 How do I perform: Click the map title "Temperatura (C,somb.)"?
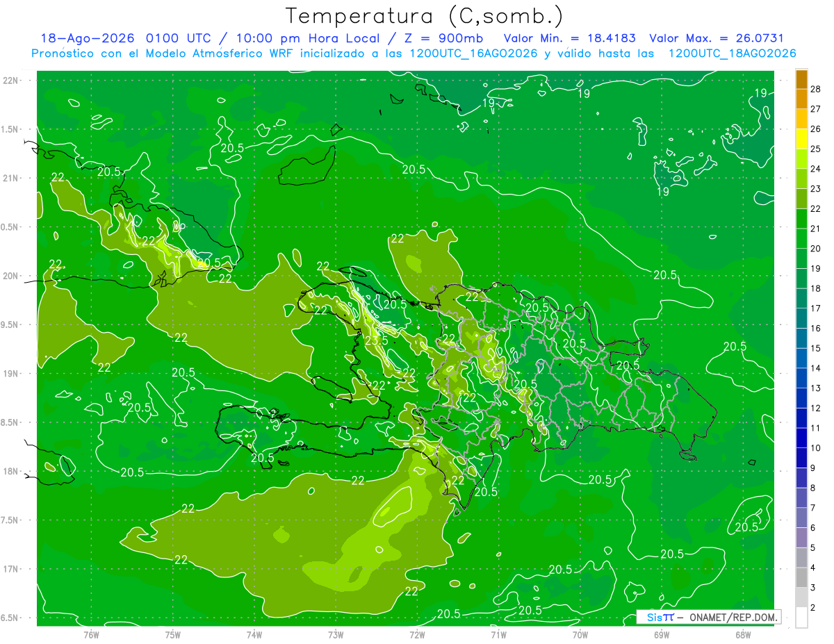click(424, 16)
